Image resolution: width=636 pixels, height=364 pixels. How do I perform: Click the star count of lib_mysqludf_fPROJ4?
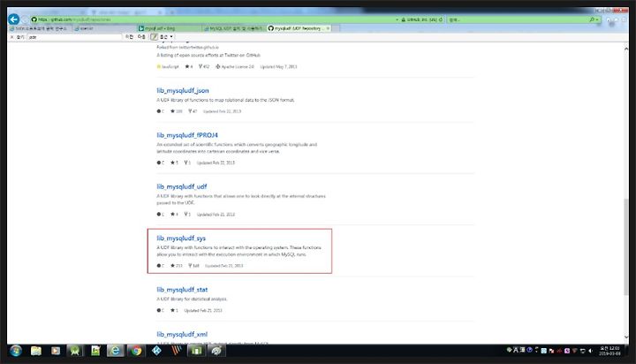point(174,163)
